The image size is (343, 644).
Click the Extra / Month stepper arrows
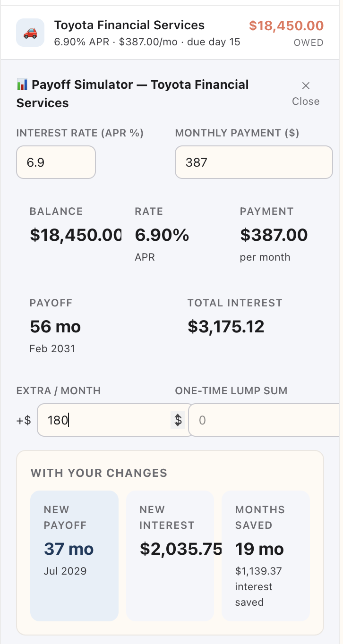(178, 420)
